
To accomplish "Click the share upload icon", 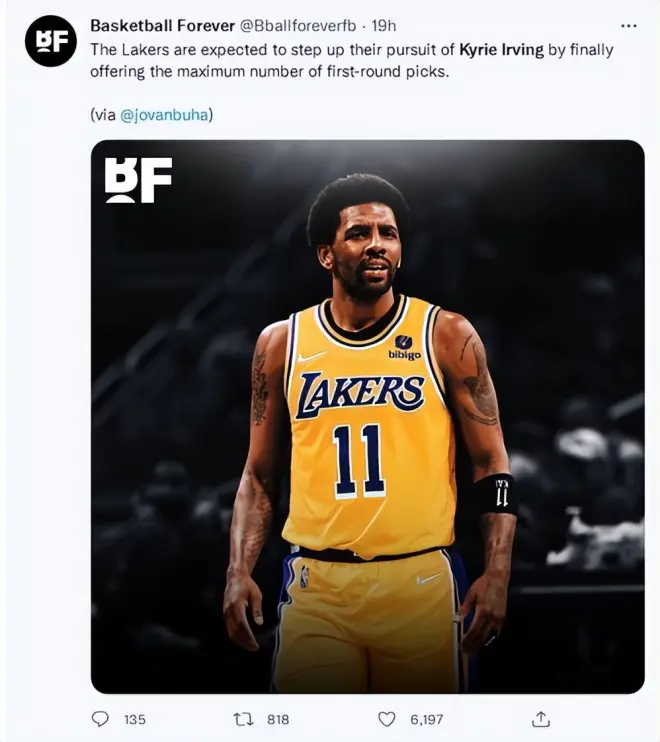I will click(x=541, y=719).
